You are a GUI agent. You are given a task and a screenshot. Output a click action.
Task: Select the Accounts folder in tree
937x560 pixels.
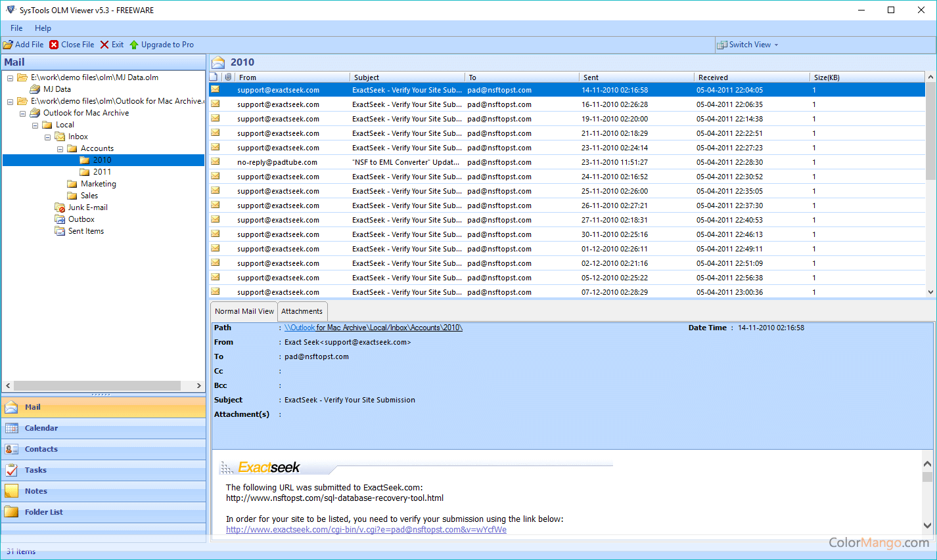click(x=97, y=148)
